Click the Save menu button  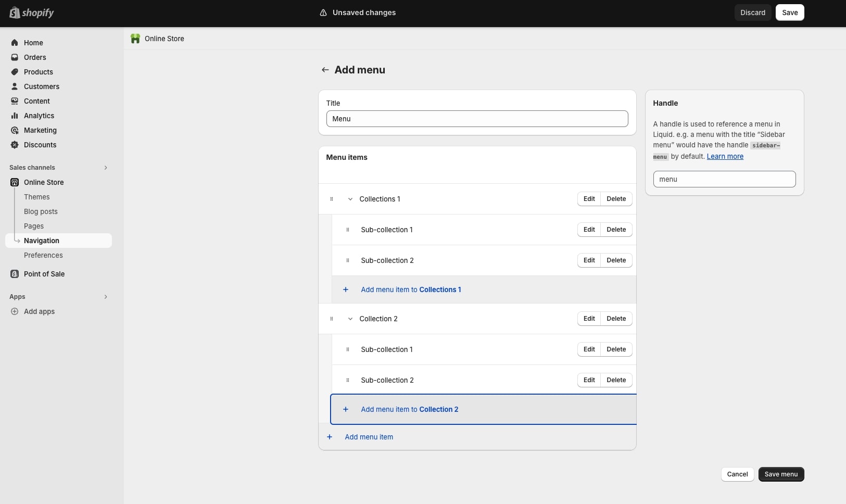(781, 474)
